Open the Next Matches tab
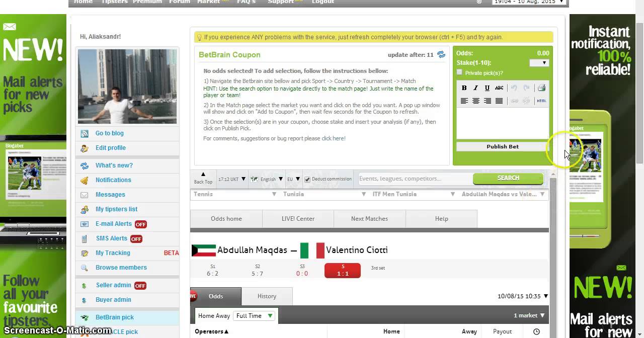The height and width of the screenshot is (338, 644). pyautogui.click(x=370, y=219)
